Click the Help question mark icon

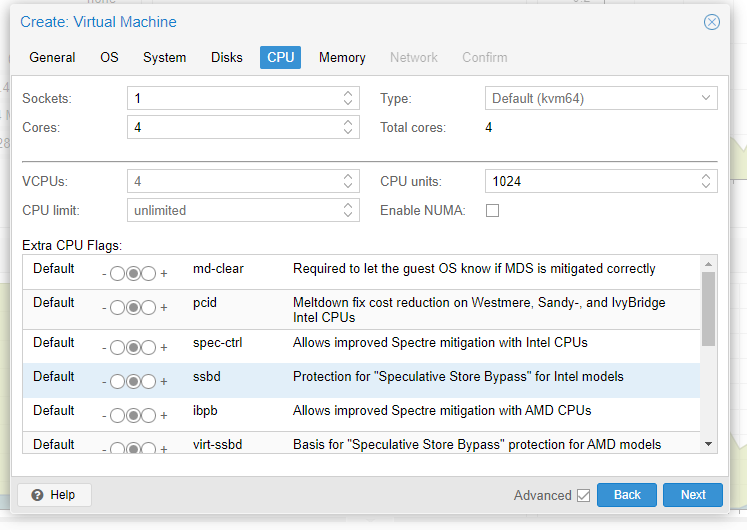37,495
